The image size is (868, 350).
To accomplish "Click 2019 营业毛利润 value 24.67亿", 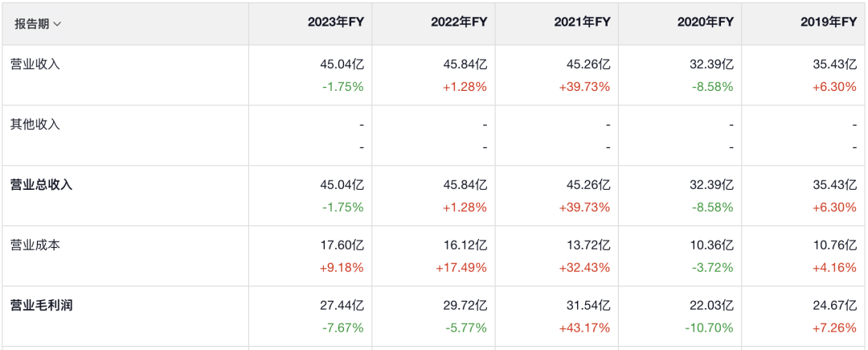I will pyautogui.click(x=834, y=306).
